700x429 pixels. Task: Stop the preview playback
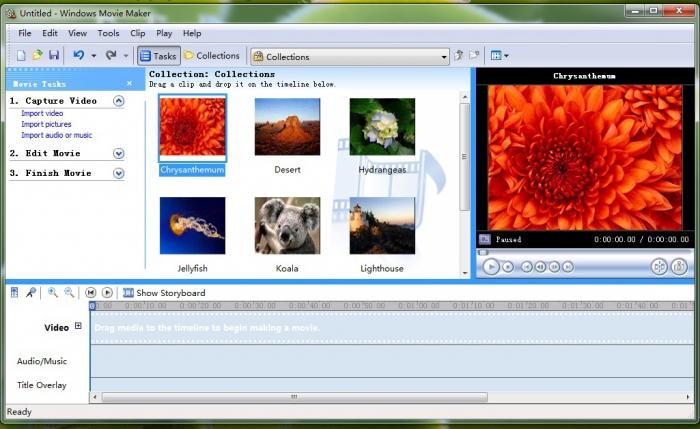click(508, 267)
